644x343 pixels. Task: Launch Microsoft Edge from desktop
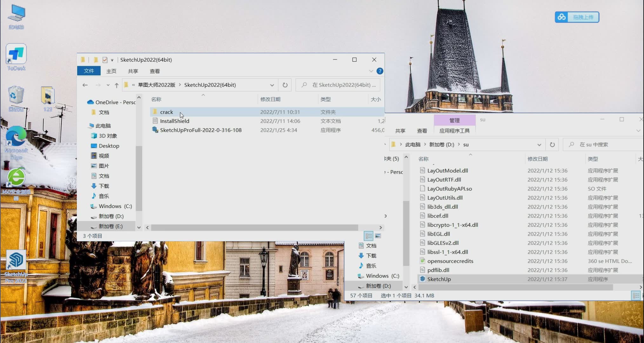pyautogui.click(x=16, y=143)
